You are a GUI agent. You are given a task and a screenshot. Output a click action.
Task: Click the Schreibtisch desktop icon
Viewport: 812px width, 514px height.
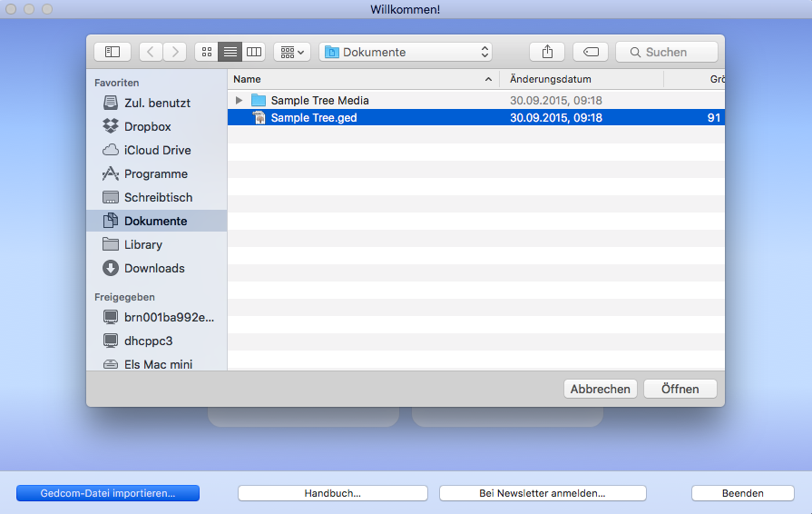click(111, 197)
